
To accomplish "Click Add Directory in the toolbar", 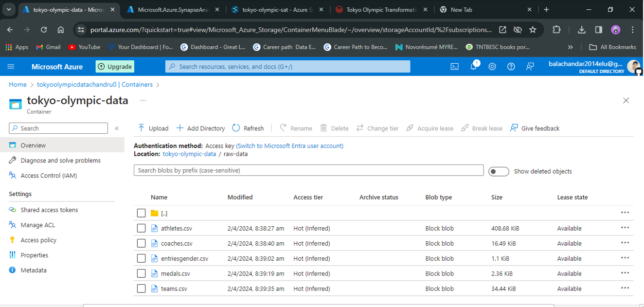I will pos(200,128).
